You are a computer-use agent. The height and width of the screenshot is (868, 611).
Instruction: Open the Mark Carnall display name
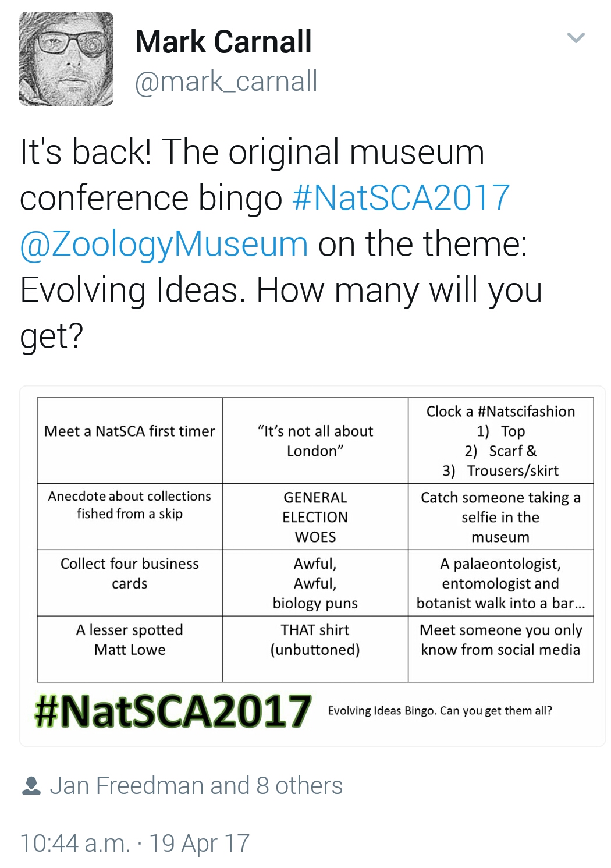(x=223, y=42)
